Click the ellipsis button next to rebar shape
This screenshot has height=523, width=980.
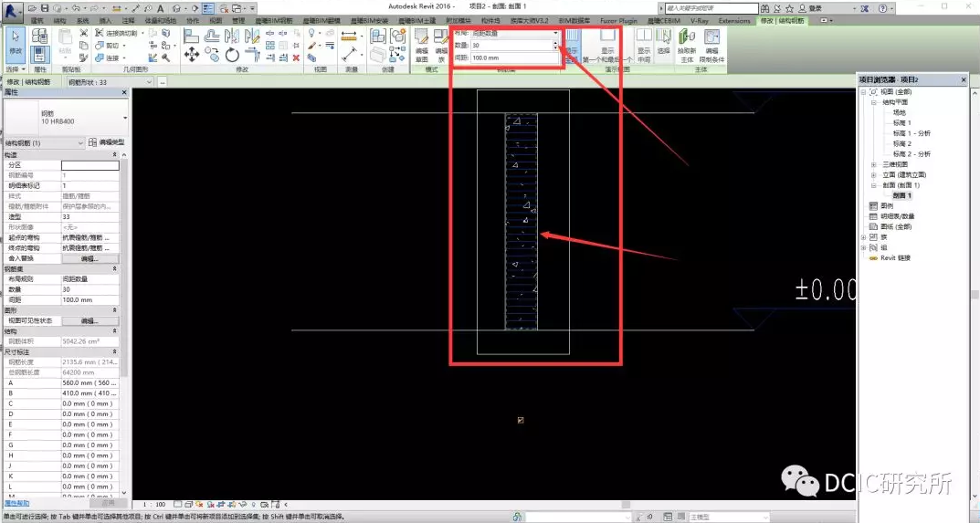[163, 82]
